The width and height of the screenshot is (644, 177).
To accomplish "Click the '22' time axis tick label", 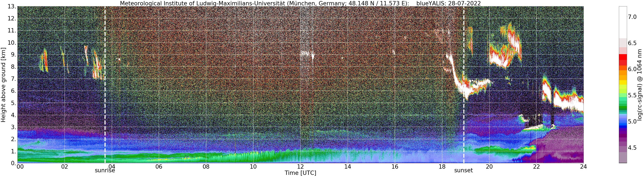I will 536,167.
